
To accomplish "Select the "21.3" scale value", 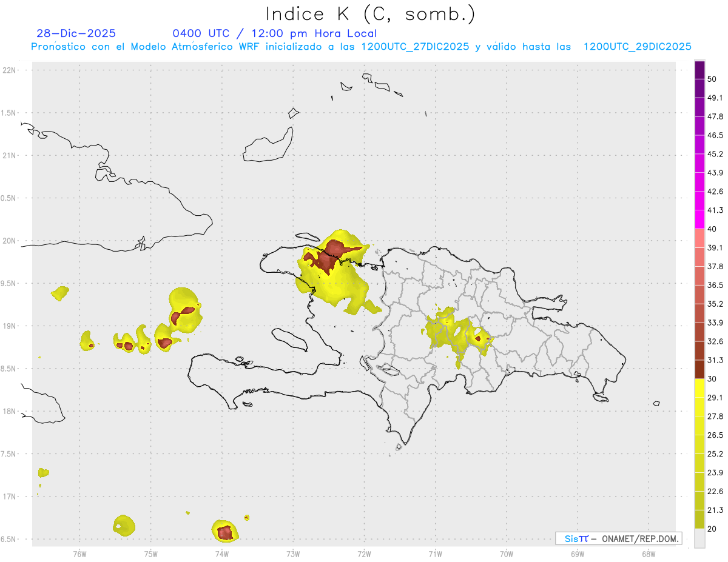I will [715, 510].
